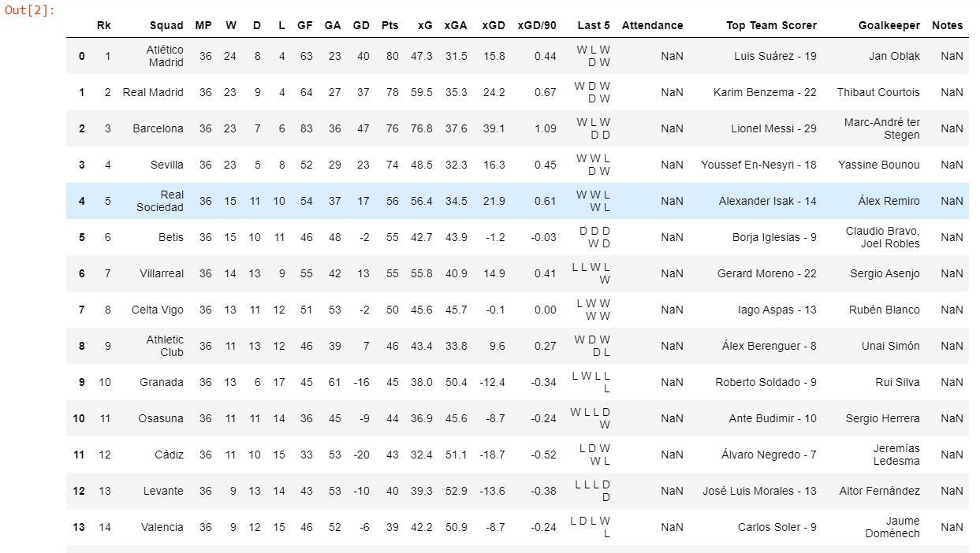This screenshot has width=980, height=553.
Task: Click the Last 5 column header
Action: [x=593, y=25]
